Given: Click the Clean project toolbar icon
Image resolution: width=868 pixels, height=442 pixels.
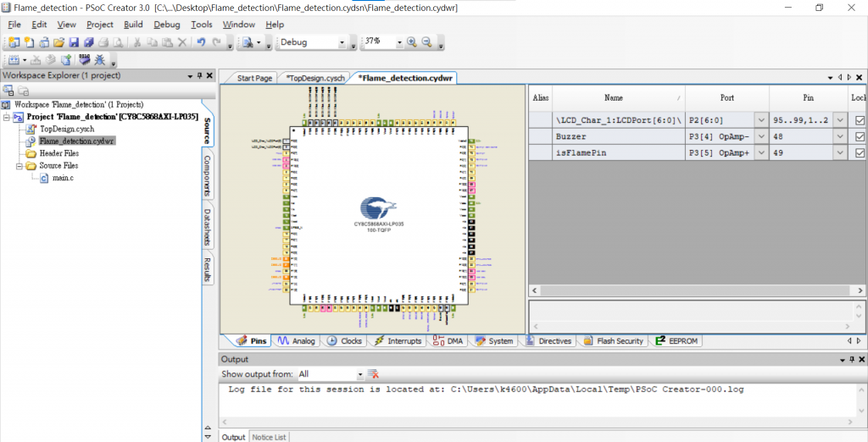Looking at the screenshot, I should pos(36,60).
